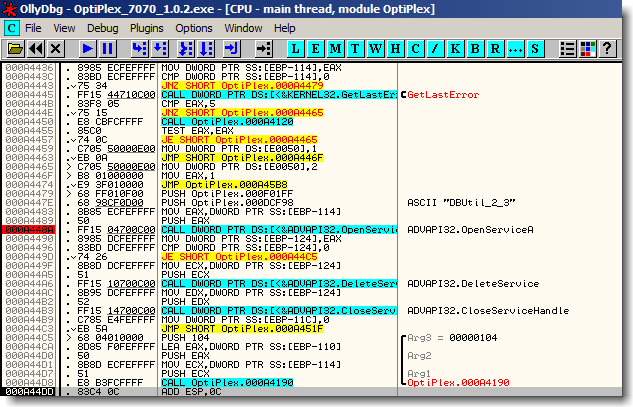Select the JMP SHORT OptiPlex.000A446F line

242,157
